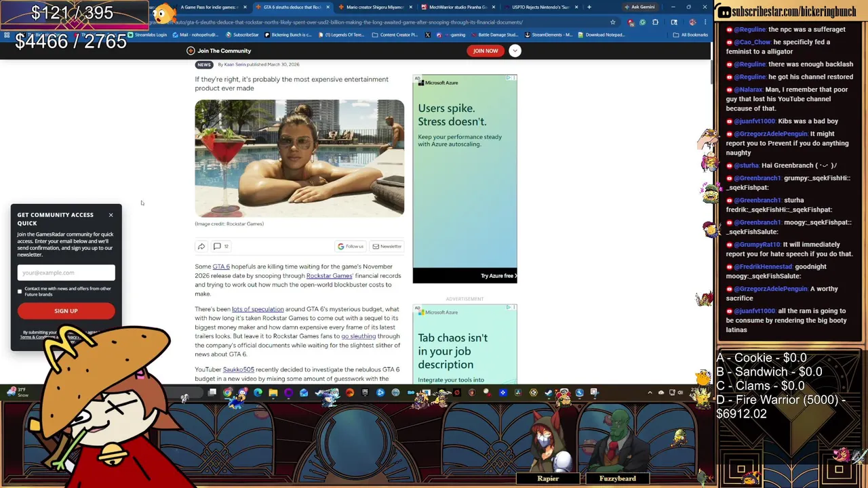Open the SubscribeStar bookmark

243,35
